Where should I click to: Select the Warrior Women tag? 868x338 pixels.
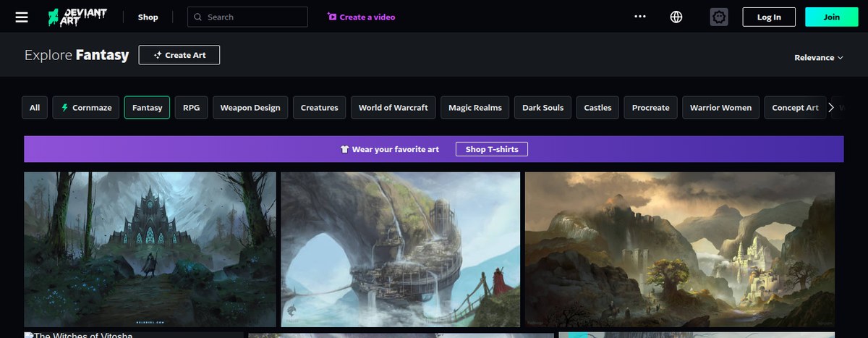pos(720,107)
